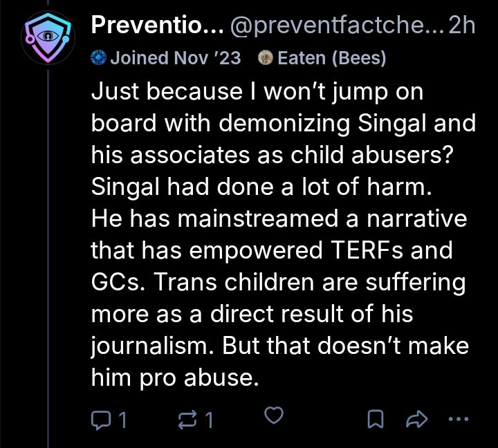Viewport: 498px width, 448px height.
Task: Click the share arrow icon
Action: 417,418
